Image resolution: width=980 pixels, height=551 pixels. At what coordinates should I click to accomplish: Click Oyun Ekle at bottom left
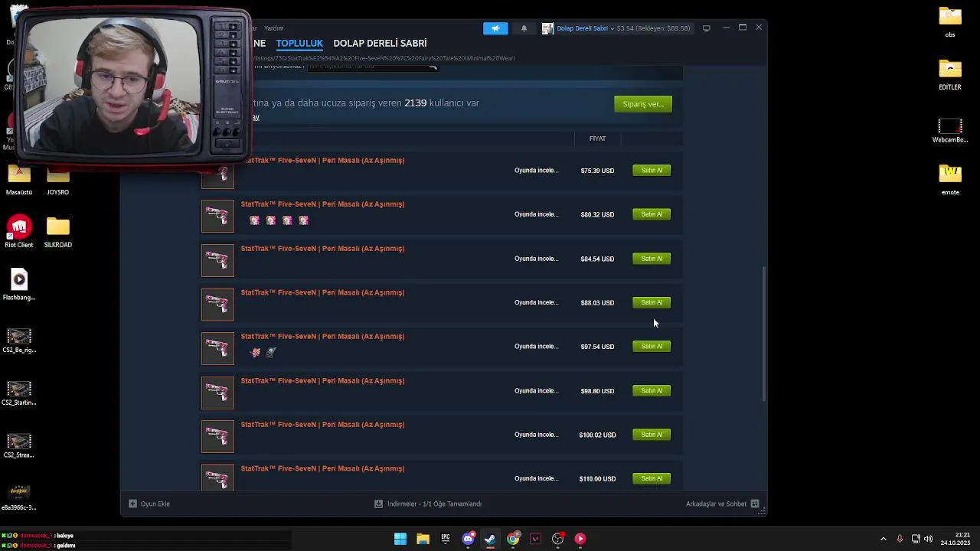pos(149,504)
